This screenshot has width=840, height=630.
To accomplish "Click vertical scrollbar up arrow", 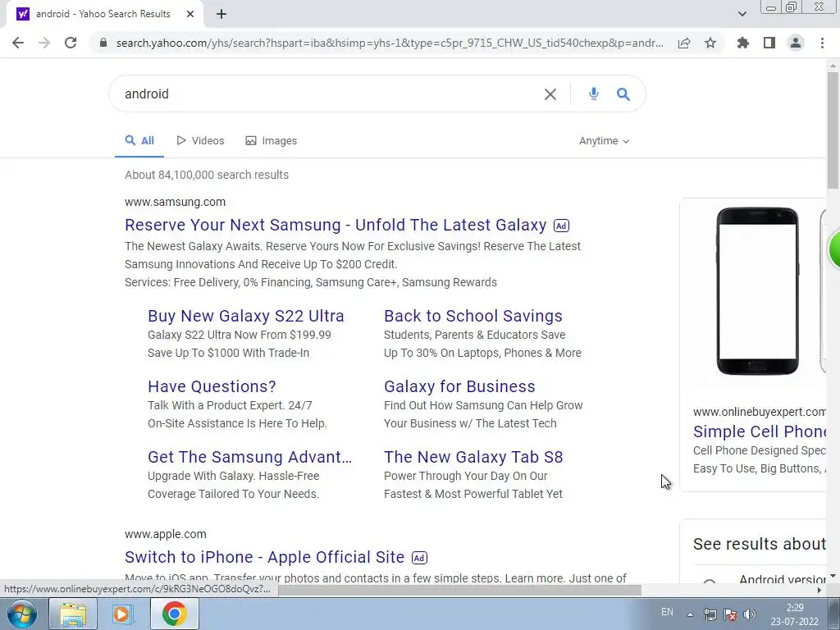I will tap(833, 66).
